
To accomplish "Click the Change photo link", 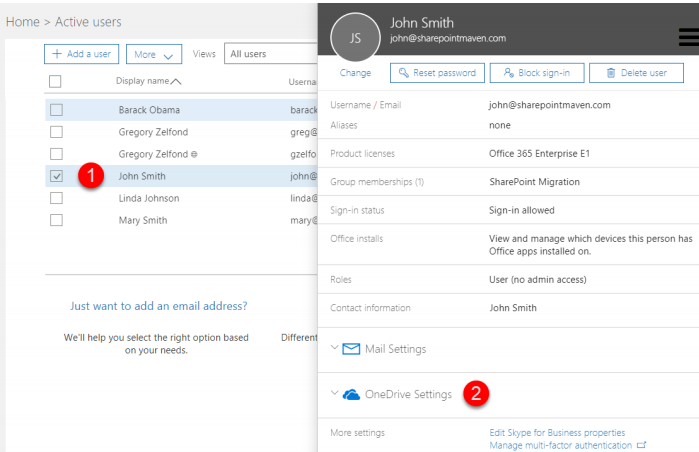I will click(x=355, y=73).
